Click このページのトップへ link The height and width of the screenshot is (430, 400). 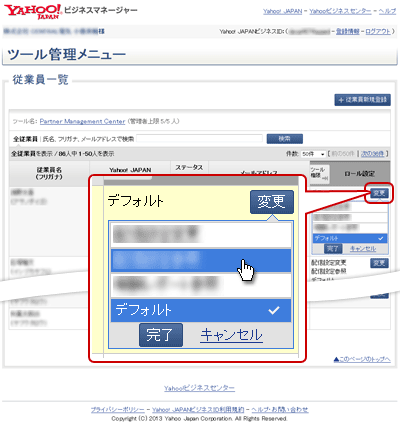[362, 359]
